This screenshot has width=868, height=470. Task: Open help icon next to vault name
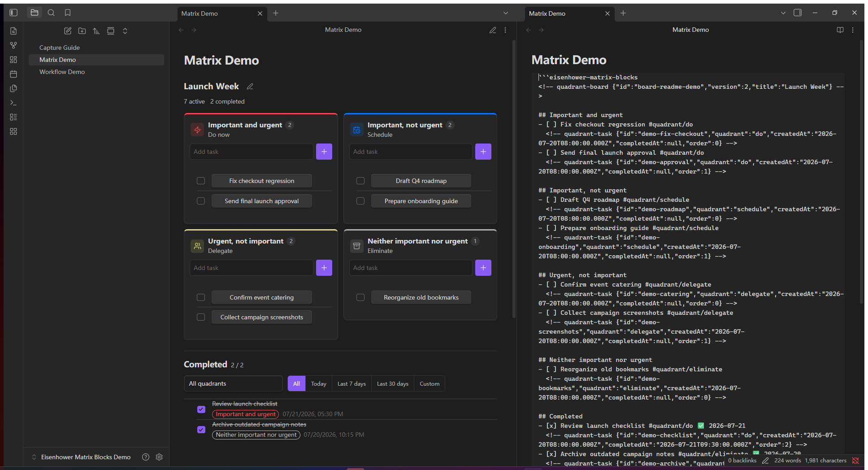[146, 457]
